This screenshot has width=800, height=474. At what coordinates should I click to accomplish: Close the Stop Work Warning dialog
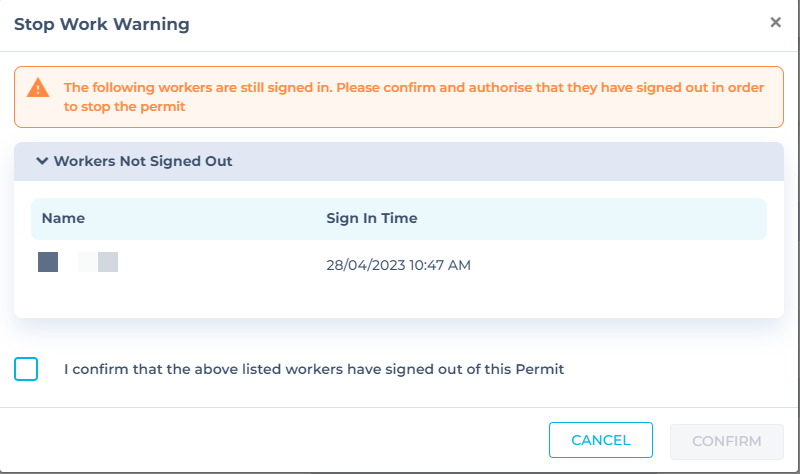tap(775, 23)
